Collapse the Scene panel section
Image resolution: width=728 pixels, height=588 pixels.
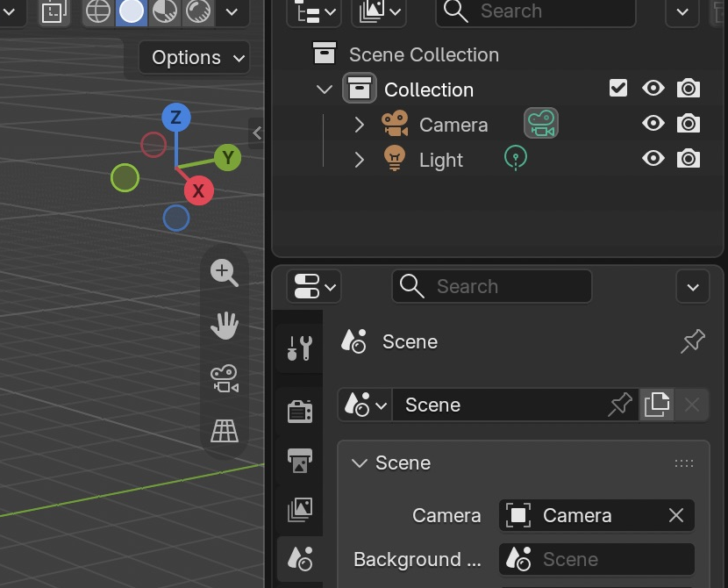pos(360,463)
